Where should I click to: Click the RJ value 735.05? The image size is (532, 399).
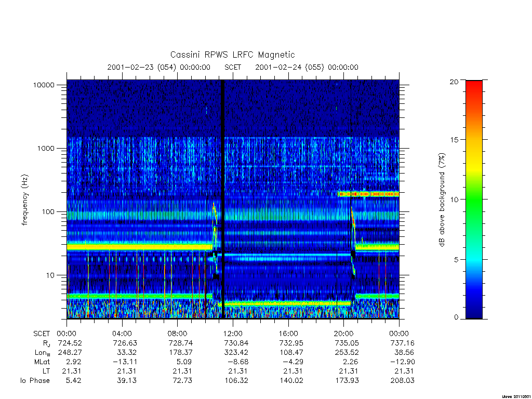click(347, 343)
